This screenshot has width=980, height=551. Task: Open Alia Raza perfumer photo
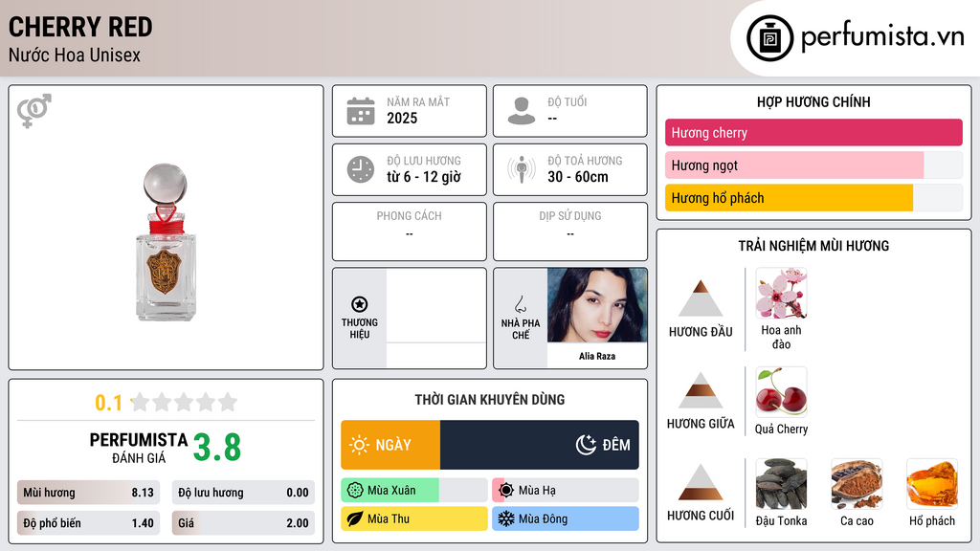(597, 305)
